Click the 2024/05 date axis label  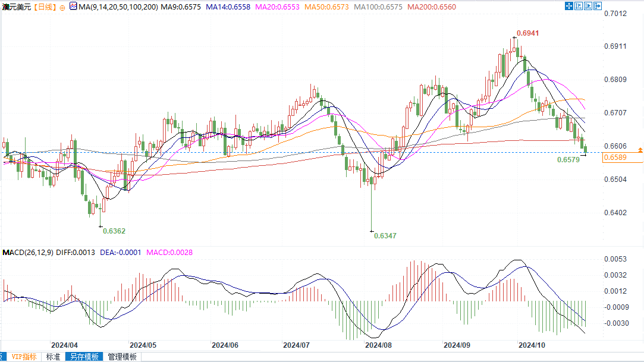coord(143,345)
